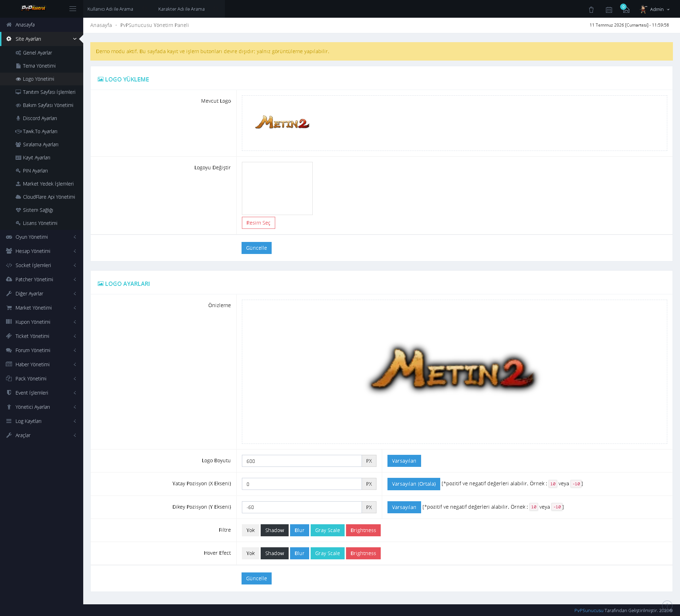Click the Ticket Yönetimi ticket icon

point(9,336)
